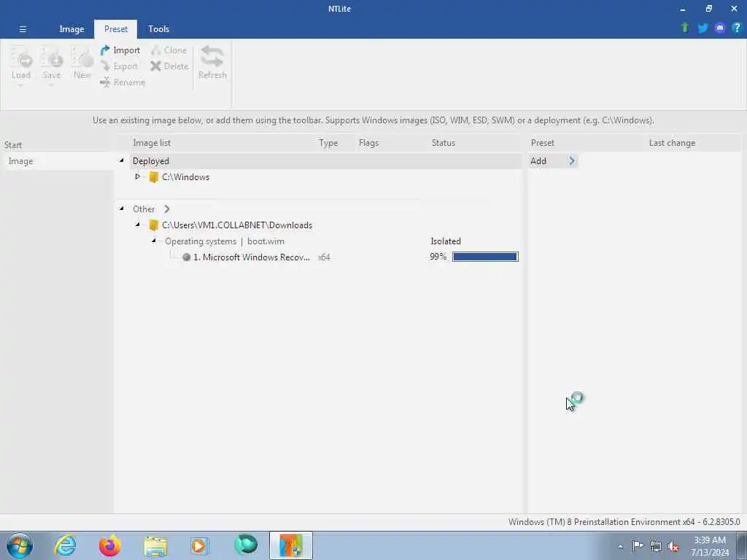747x560 pixels.
Task: Switch to the Image tab
Action: click(71, 29)
